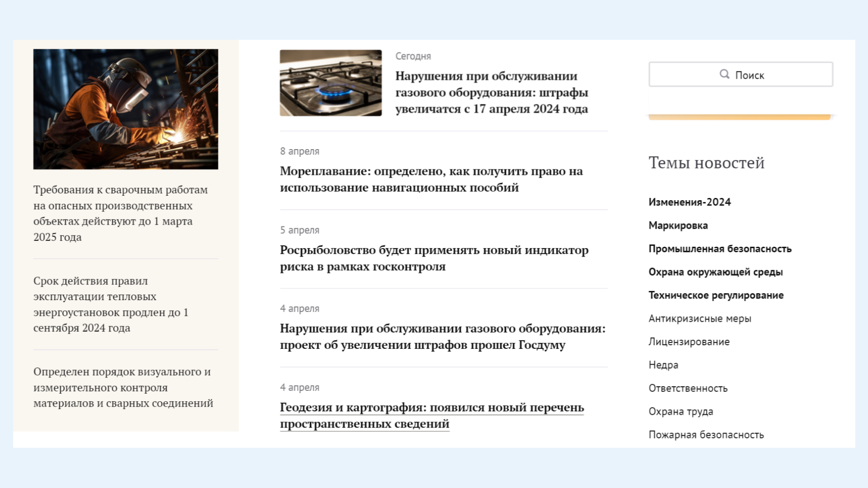Focus the Поиск search field
The height and width of the screenshot is (488, 868).
(x=741, y=75)
